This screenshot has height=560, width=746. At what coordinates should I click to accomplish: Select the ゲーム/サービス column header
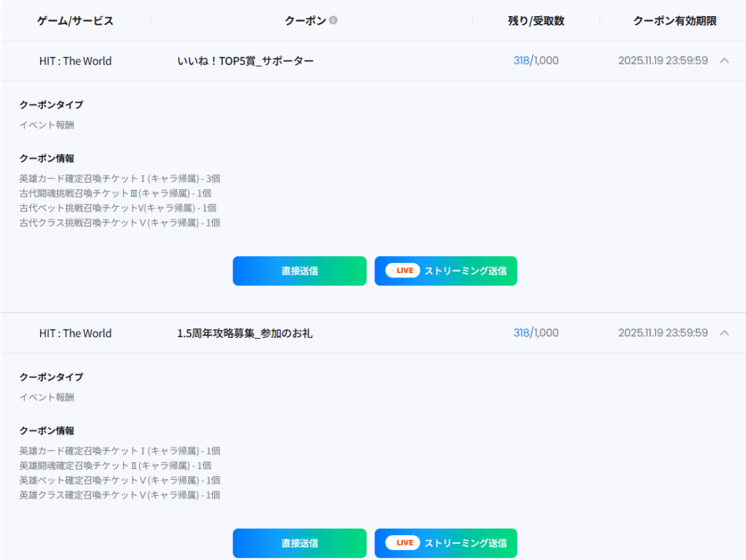pyautogui.click(x=75, y=21)
